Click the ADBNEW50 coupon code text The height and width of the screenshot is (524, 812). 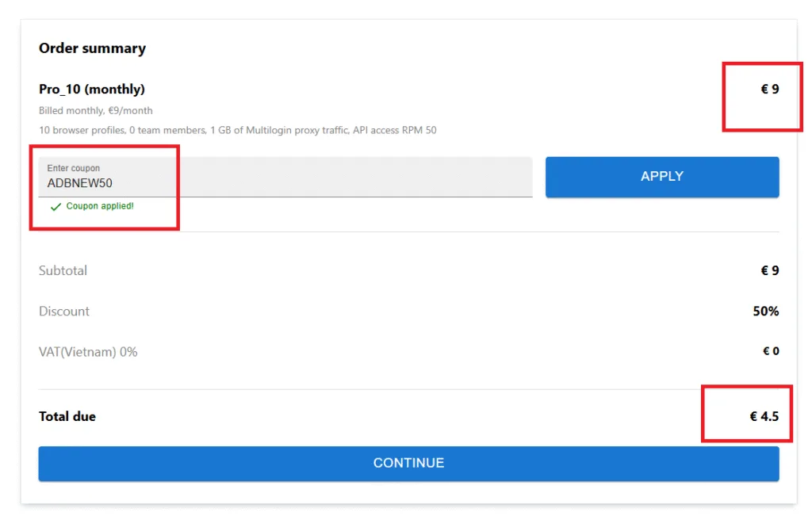[79, 183]
